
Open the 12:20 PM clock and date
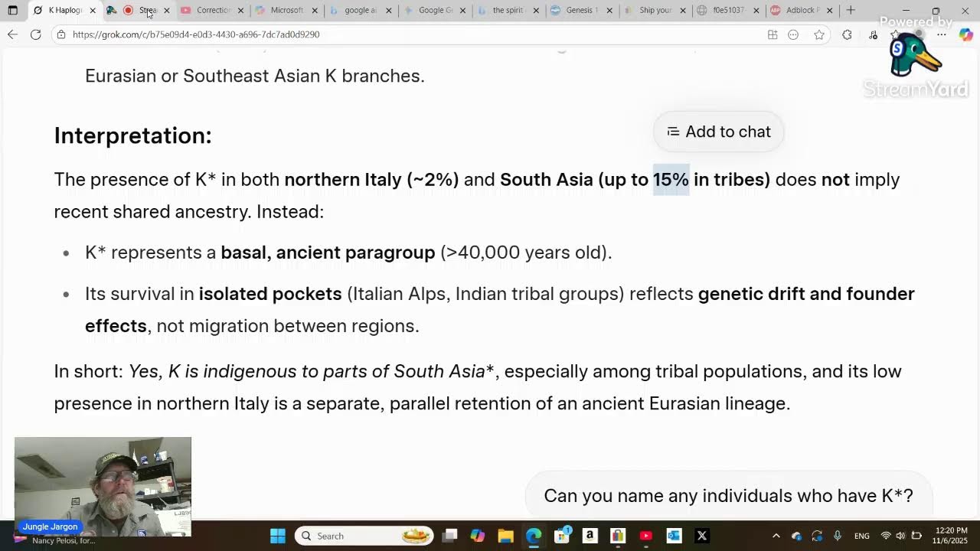click(951, 536)
